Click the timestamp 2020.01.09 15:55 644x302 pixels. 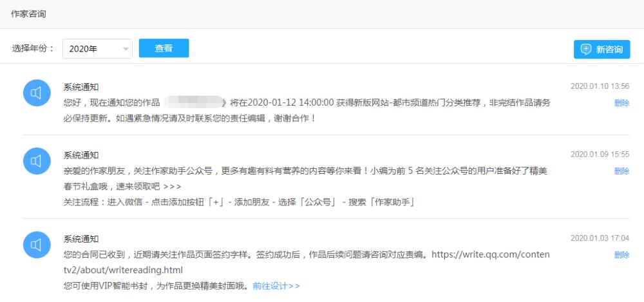pos(600,155)
